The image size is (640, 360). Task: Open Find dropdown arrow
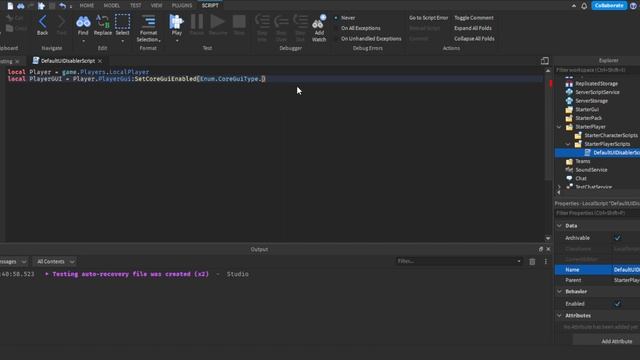pyautogui.click(x=83, y=41)
